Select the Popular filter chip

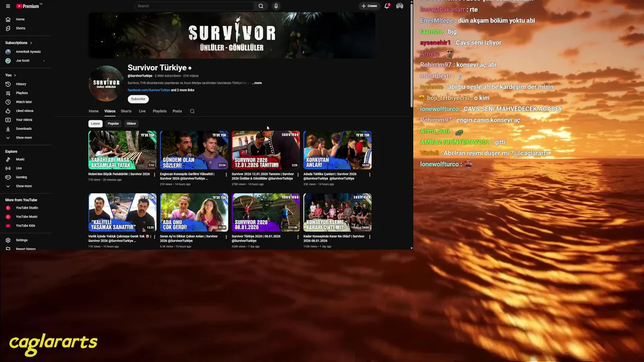pyautogui.click(x=113, y=124)
